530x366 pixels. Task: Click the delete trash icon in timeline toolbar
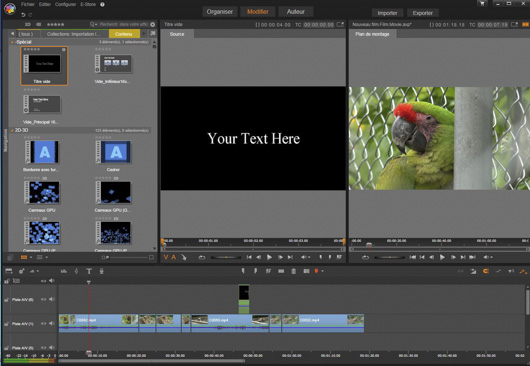[x=293, y=271]
